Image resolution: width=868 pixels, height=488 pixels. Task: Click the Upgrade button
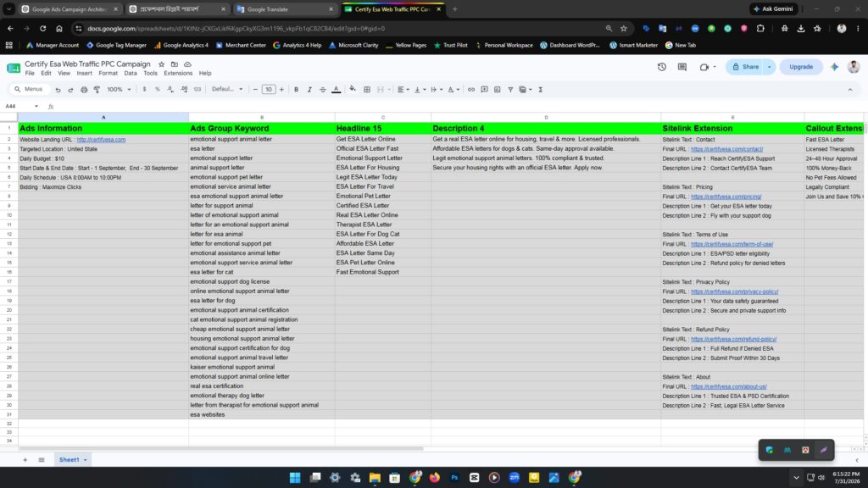[800, 67]
